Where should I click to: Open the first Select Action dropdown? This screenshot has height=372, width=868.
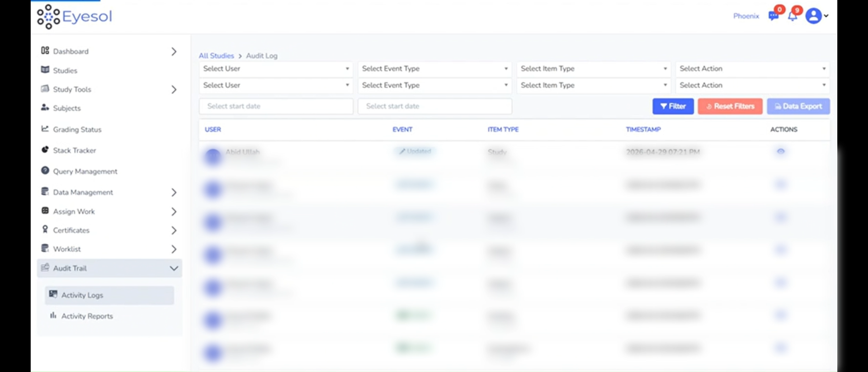pos(752,69)
